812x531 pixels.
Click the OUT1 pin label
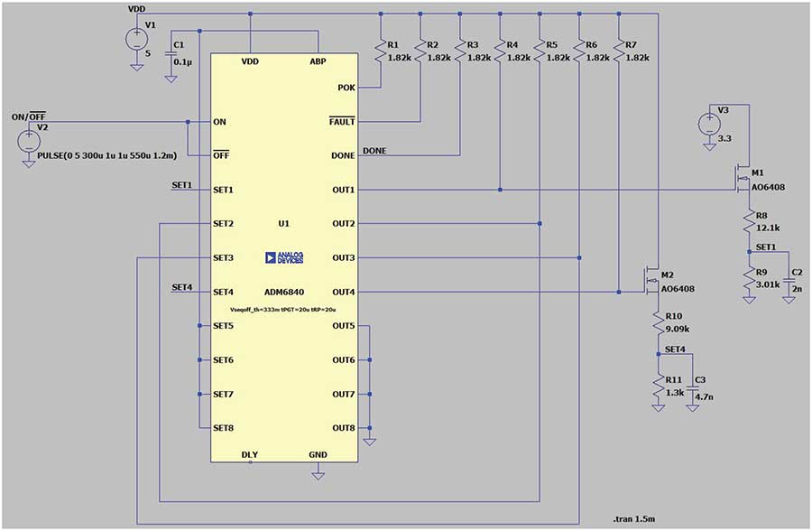point(344,190)
